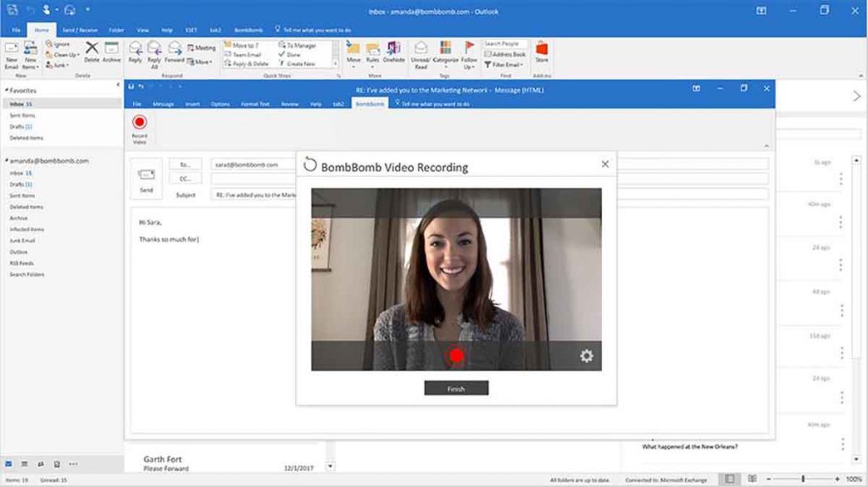This screenshot has height=487, width=868.
Task: Click the Finish button in BombBomb dialog
Action: [x=456, y=389]
